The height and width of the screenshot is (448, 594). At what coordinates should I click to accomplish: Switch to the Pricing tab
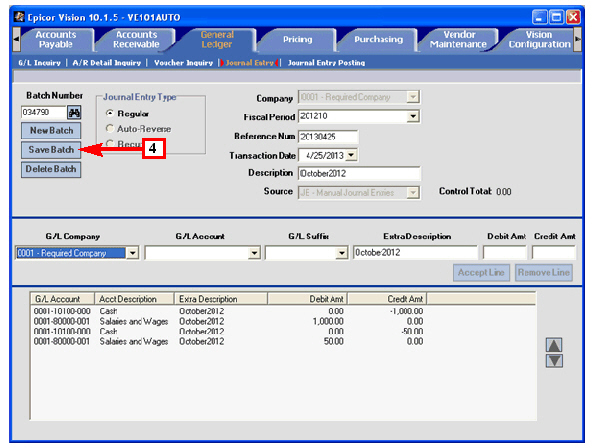297,39
